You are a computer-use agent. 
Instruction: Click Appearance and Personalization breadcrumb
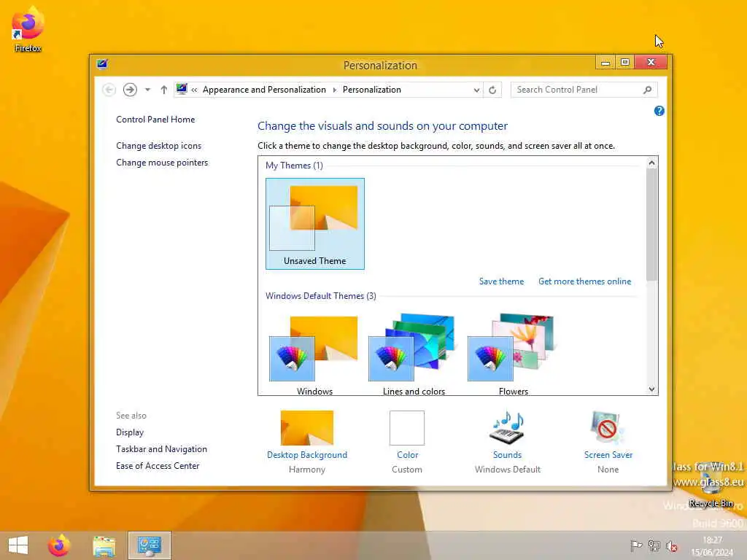(x=264, y=90)
